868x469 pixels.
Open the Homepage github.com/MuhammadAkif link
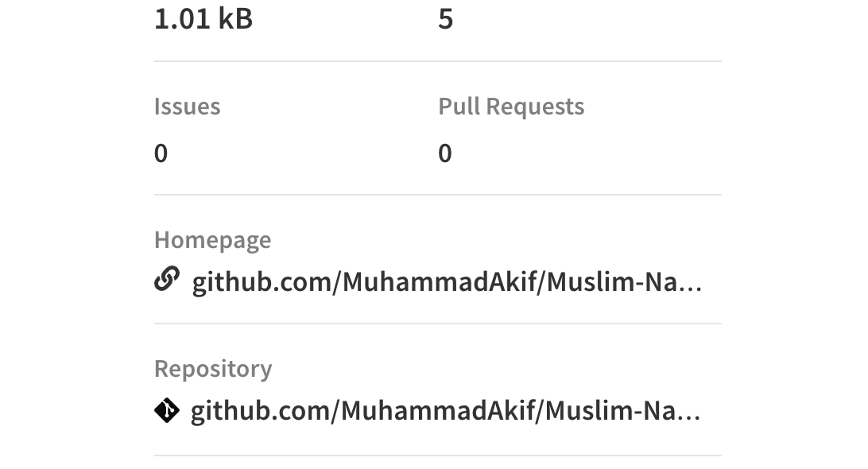445,281
